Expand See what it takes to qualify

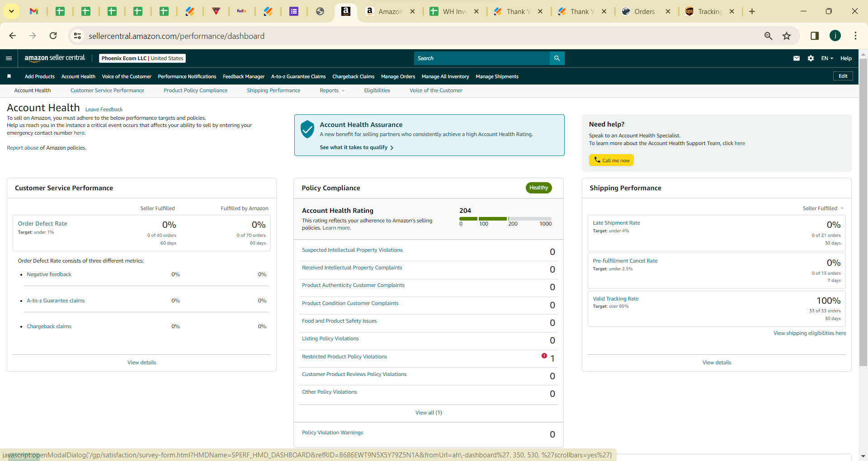356,147
